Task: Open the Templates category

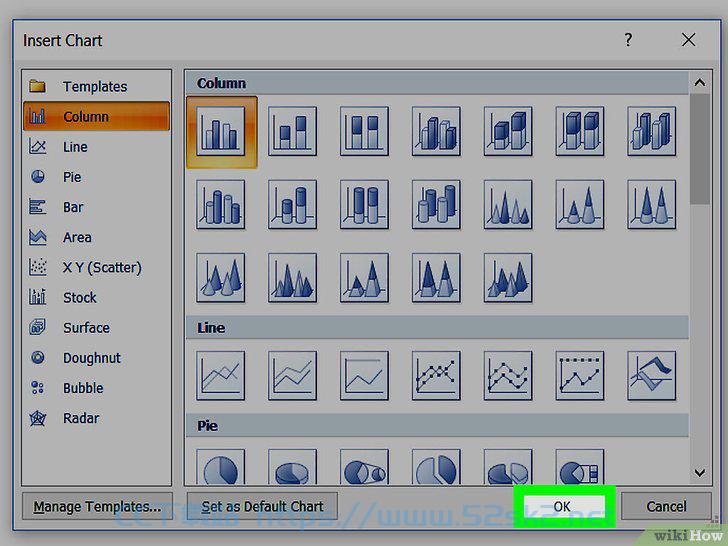Action: 97,86
